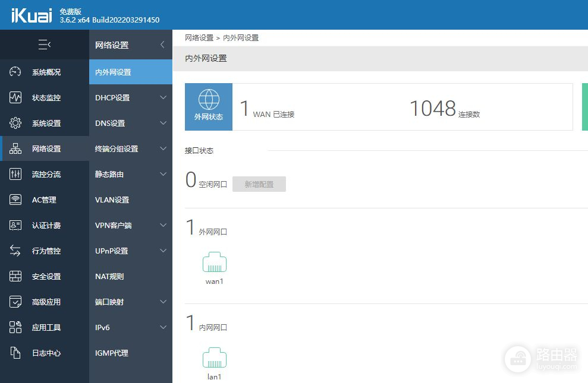Open 日志中心 document icon in sidebar
The height and width of the screenshot is (383, 588).
point(15,353)
